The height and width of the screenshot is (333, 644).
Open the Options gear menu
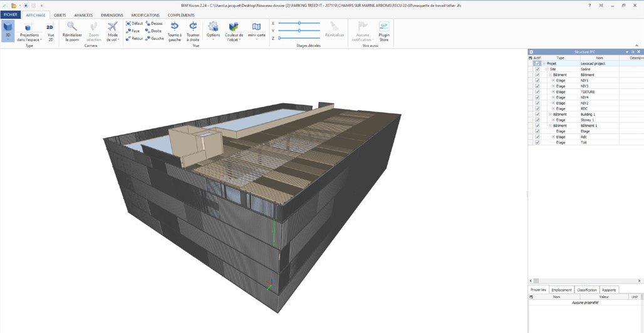[213, 32]
